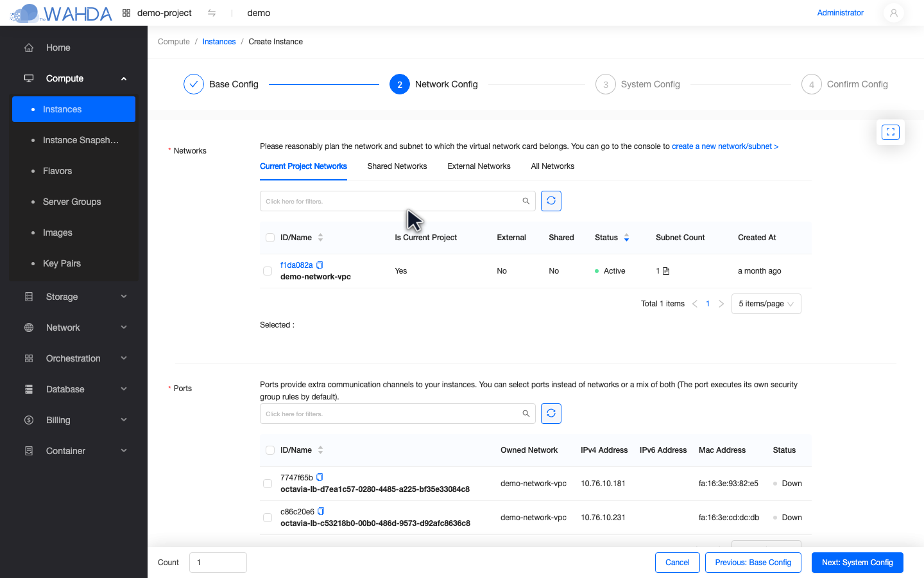Screen dimensions: 924x578
Task: Click the Database sidebar icon
Action: pos(29,389)
